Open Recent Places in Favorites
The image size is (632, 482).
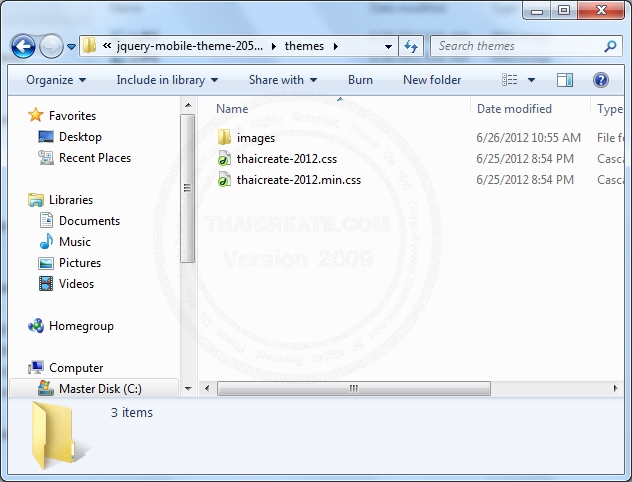(95, 158)
